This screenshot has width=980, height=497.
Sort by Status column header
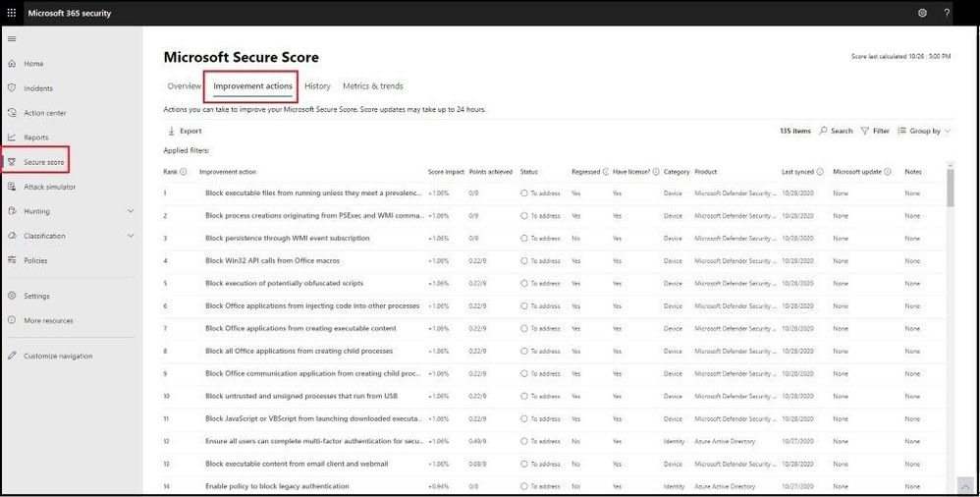click(528, 171)
